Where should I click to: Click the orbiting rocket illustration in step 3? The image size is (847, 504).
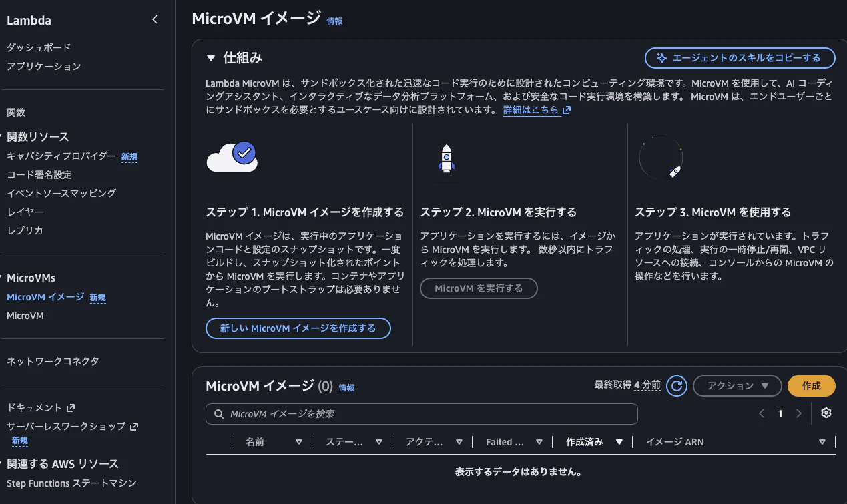[661, 158]
